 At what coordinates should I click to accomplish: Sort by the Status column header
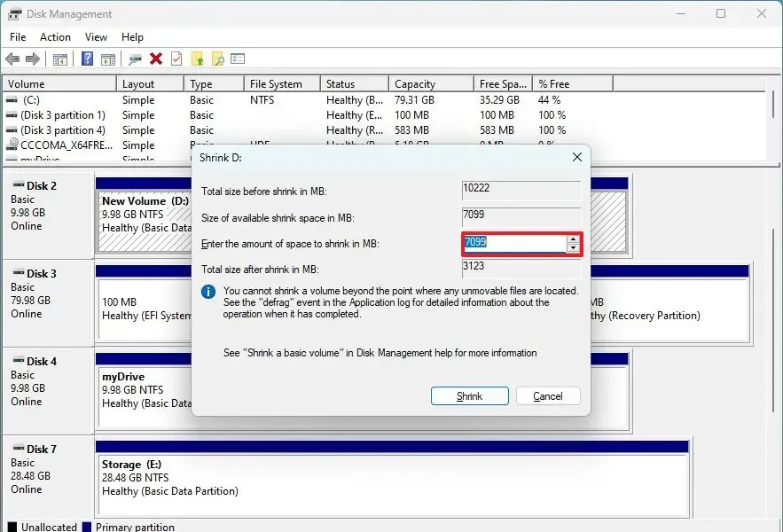click(x=355, y=84)
